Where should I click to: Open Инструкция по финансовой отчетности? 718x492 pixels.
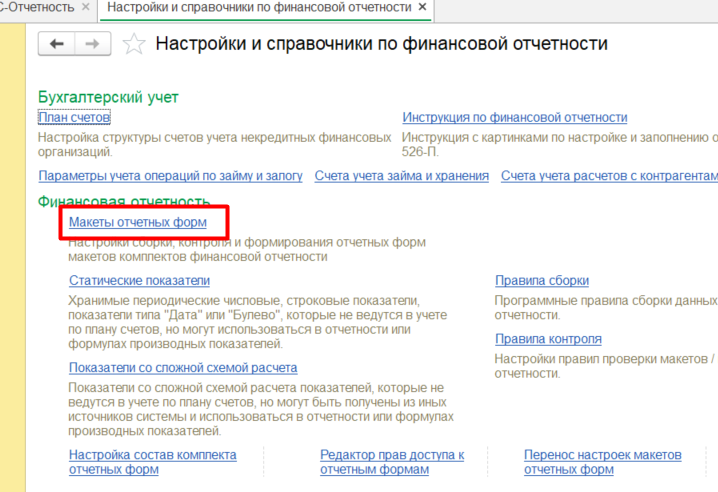(514, 118)
